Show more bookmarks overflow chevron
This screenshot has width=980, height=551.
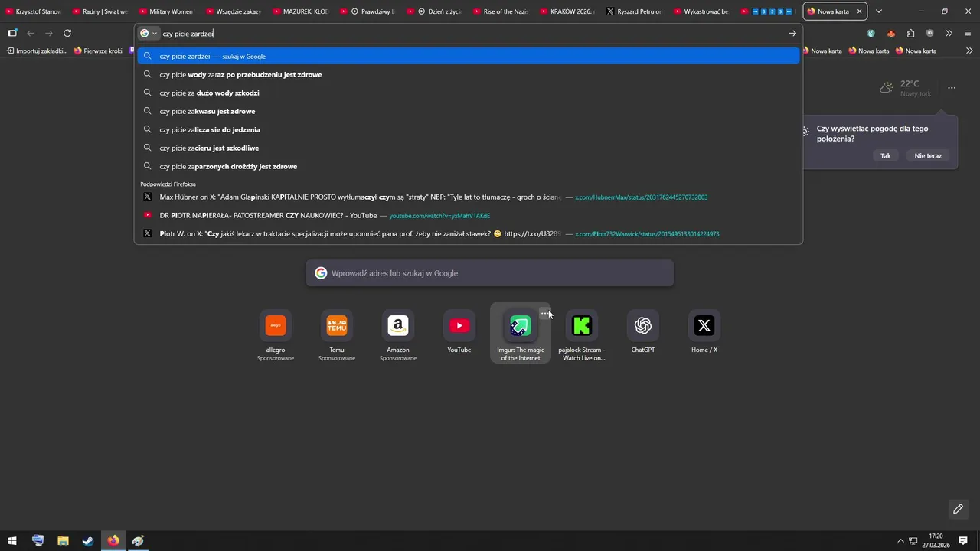coord(970,51)
